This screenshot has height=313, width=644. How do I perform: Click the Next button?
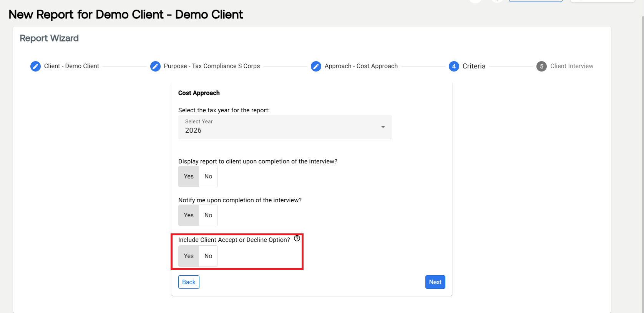coord(435,282)
